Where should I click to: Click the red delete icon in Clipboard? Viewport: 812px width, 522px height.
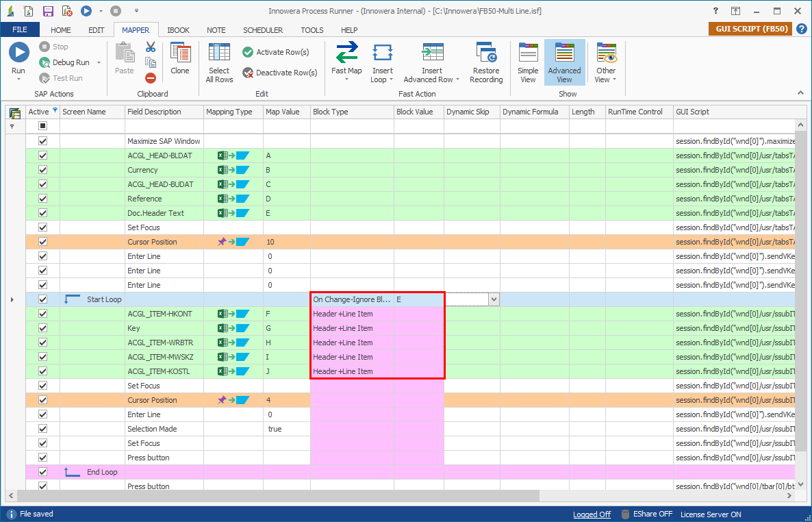(151, 78)
